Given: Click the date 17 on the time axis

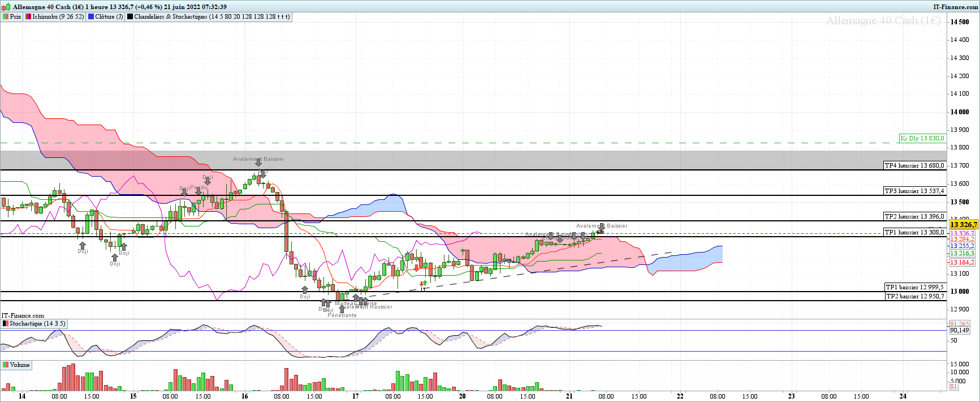Looking at the screenshot, I should tap(355, 396).
